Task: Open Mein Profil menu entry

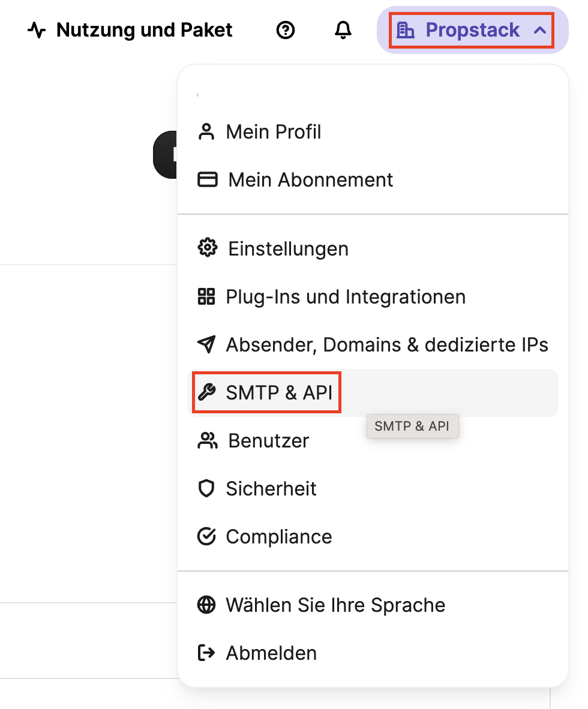Action: (274, 132)
